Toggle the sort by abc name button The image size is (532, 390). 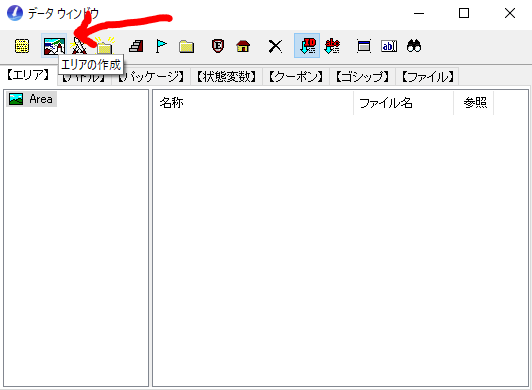point(332,46)
